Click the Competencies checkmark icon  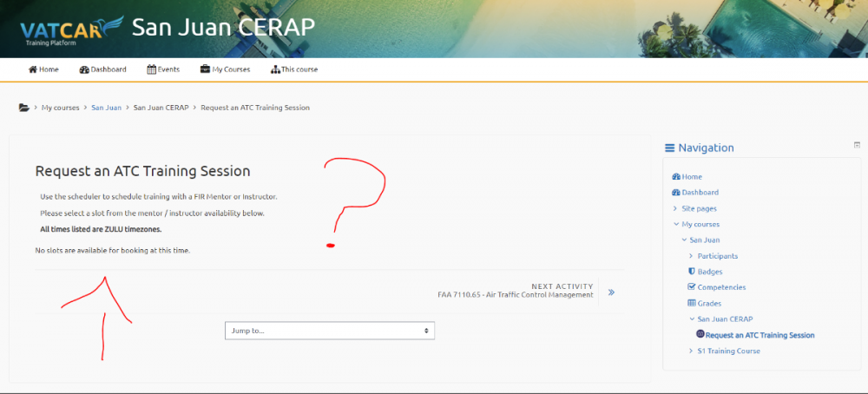(692, 287)
